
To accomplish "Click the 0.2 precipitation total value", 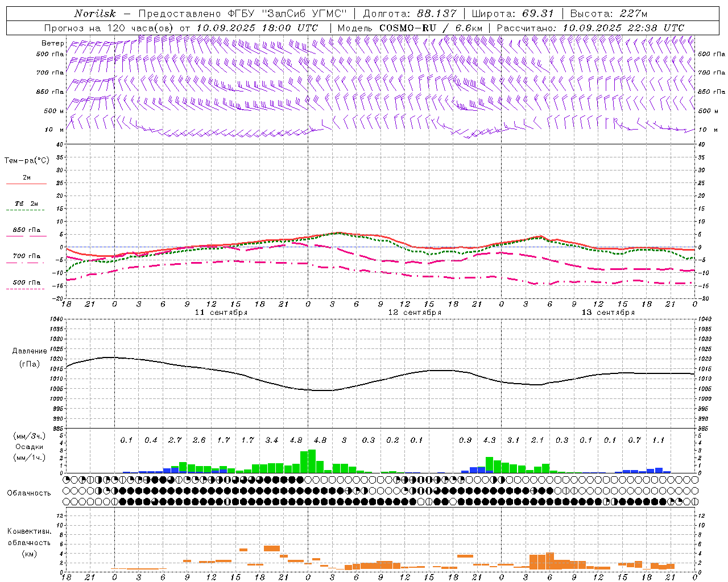I will (x=392, y=440).
